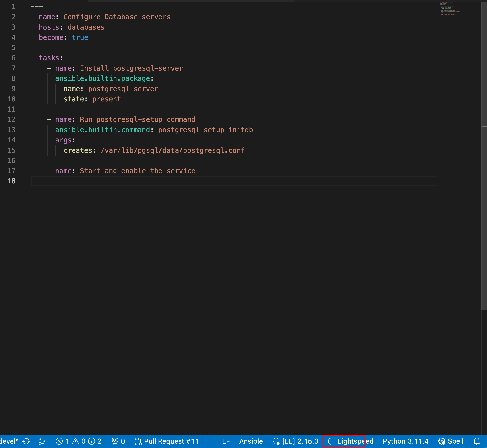This screenshot has height=448, width=487.
Task: Place cursor on empty line 18
Action: click(145, 181)
